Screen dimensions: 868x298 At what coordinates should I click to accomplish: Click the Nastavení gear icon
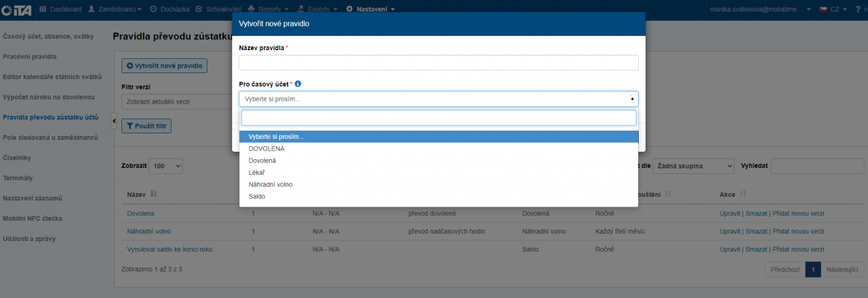click(349, 9)
